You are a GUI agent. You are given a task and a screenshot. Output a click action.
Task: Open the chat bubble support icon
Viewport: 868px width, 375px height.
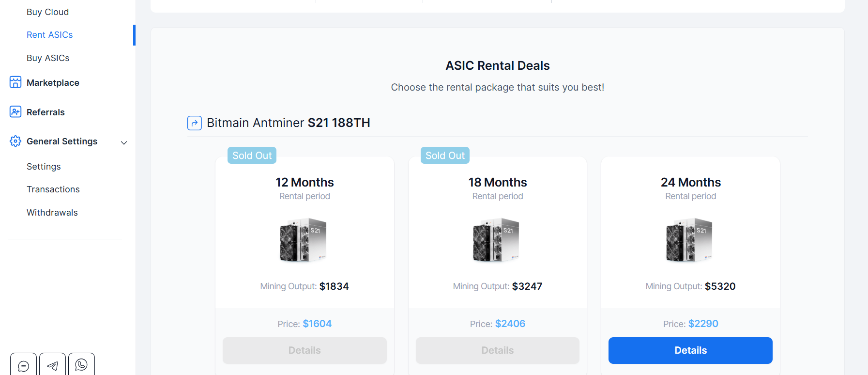(23, 366)
